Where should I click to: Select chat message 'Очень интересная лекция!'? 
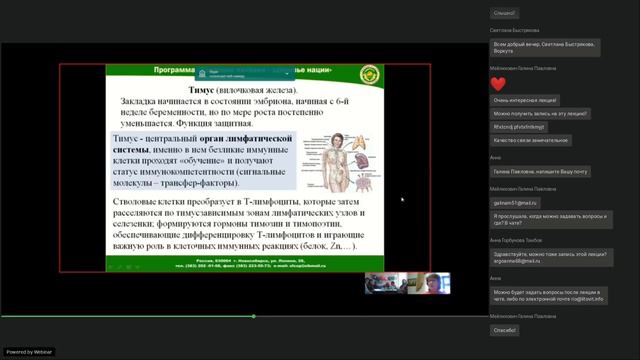[x=524, y=100]
